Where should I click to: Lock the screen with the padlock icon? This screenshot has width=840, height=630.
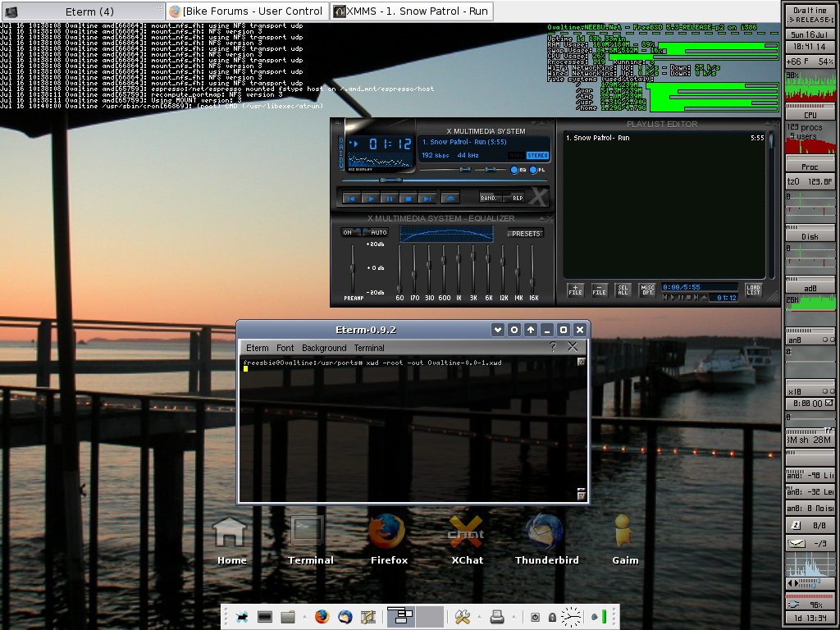[552, 617]
